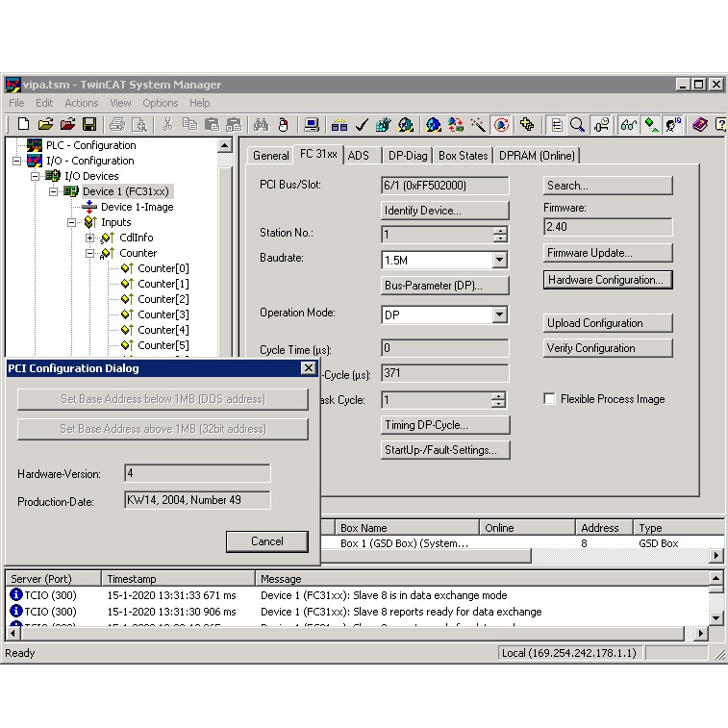
Task: Enable the Flexible Process Image checkbox
Action: click(550, 399)
